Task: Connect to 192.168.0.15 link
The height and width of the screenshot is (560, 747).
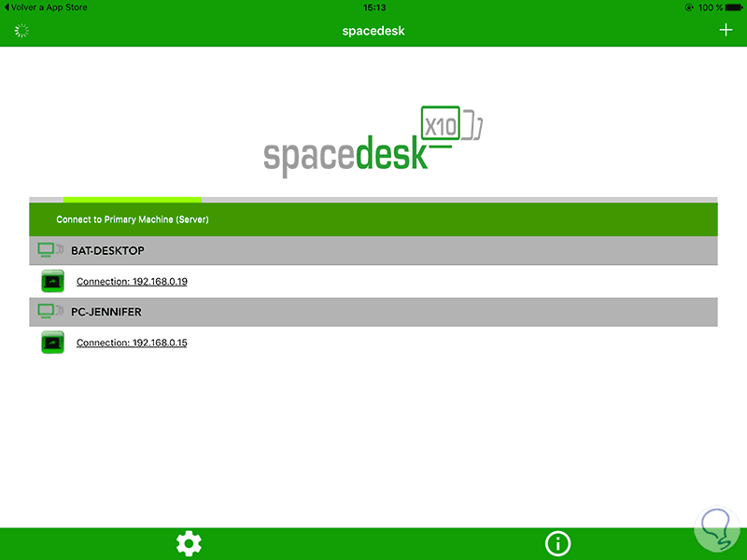Action: coord(132,343)
